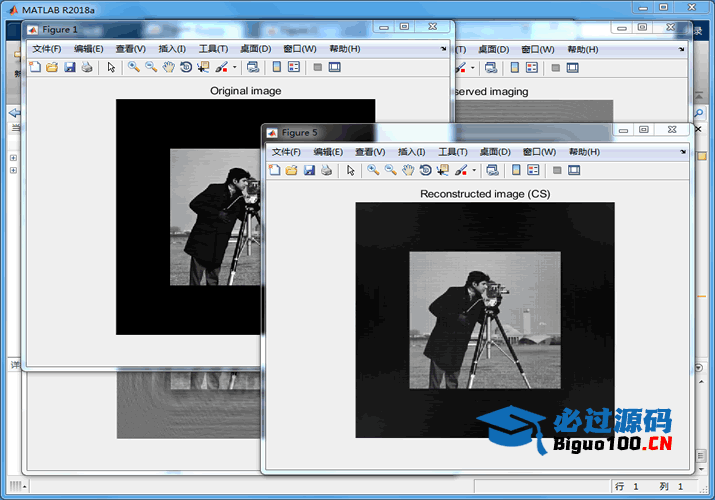Click back arrow in MATLAB main window

tap(15, 113)
